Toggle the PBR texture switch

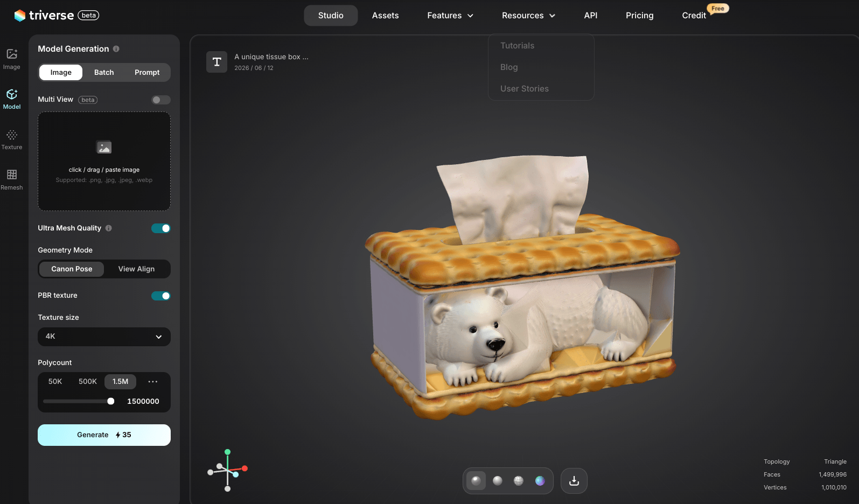tap(160, 296)
